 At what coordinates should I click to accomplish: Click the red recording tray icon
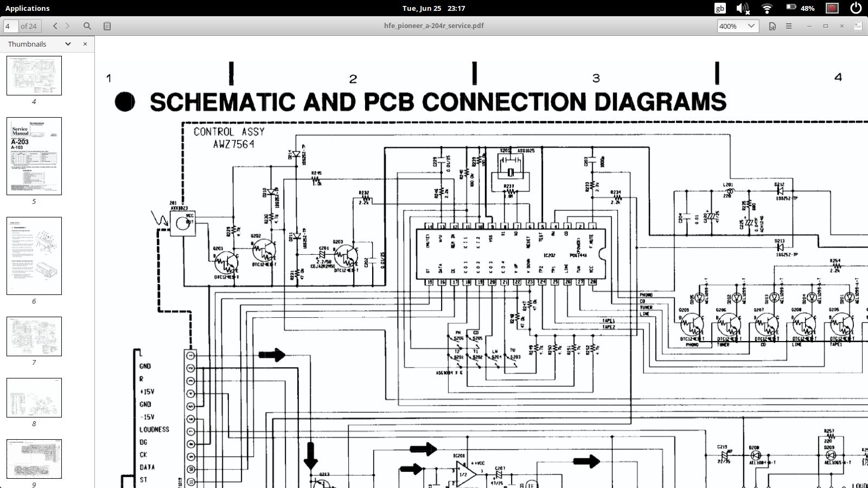click(832, 8)
